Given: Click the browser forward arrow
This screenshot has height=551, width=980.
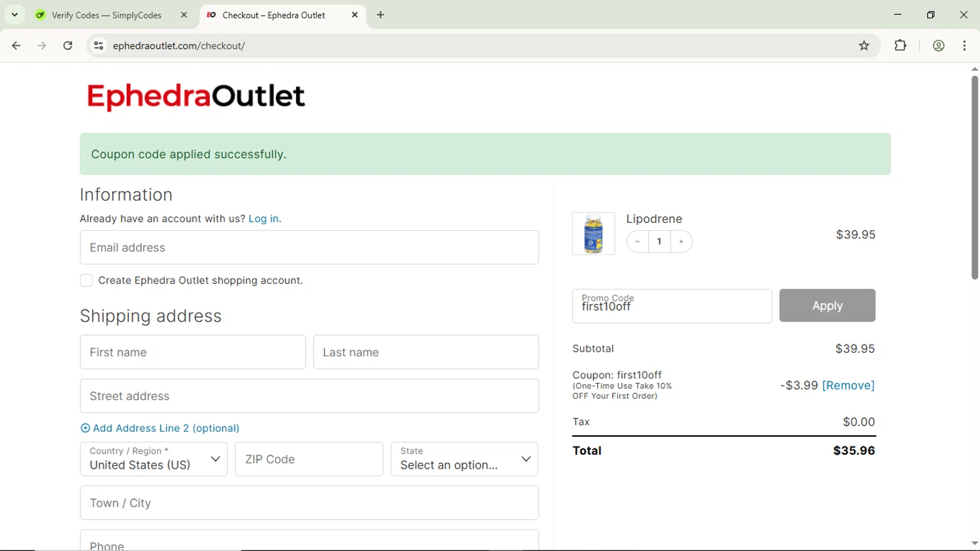Looking at the screenshot, I should [42, 46].
